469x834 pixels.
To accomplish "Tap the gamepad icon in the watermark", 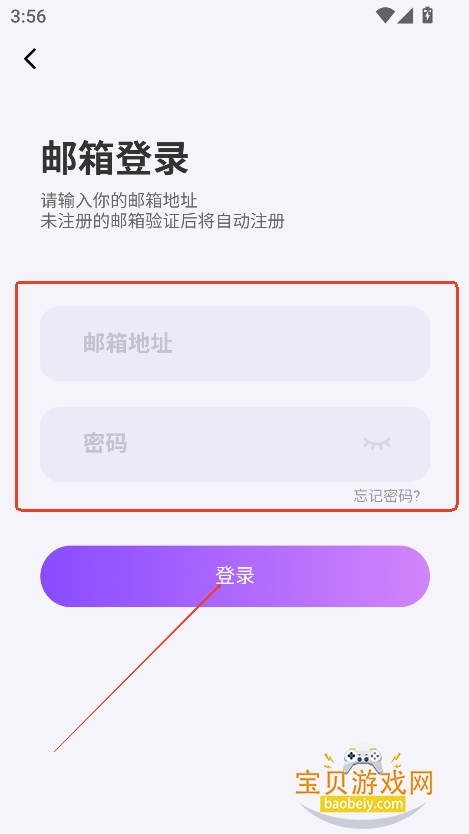I will (x=362, y=760).
